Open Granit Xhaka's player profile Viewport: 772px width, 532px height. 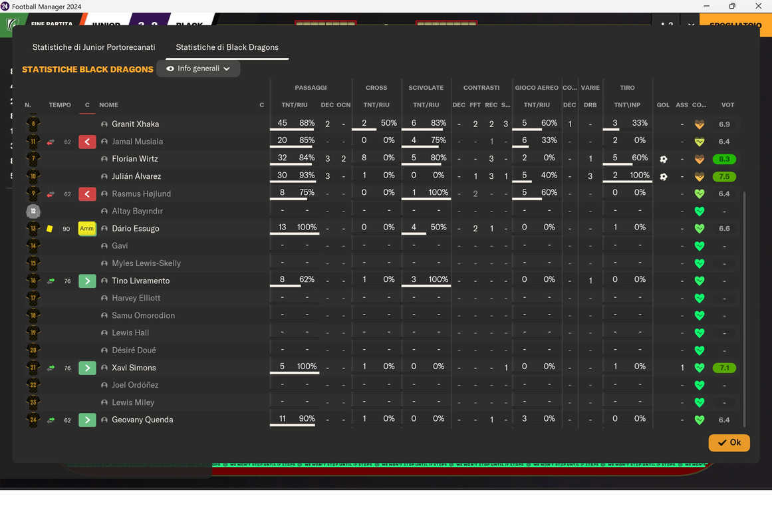(136, 124)
